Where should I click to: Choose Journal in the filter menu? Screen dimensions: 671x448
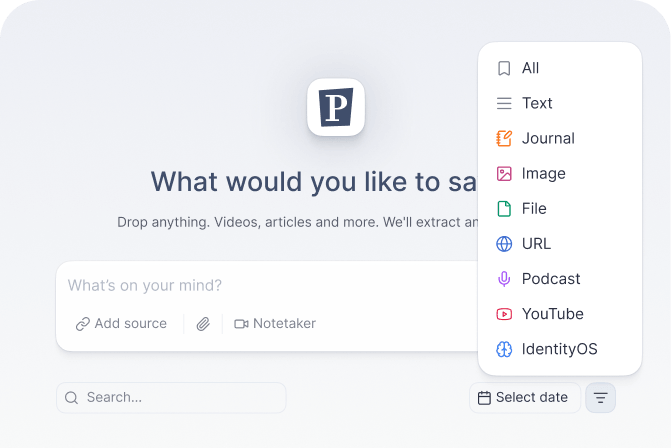(559, 138)
